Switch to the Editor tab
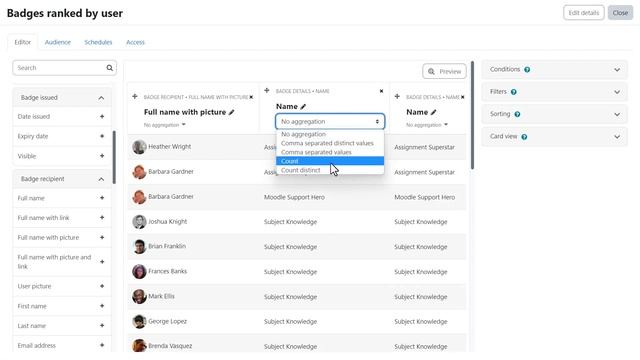The image size is (640, 360). coord(22,42)
